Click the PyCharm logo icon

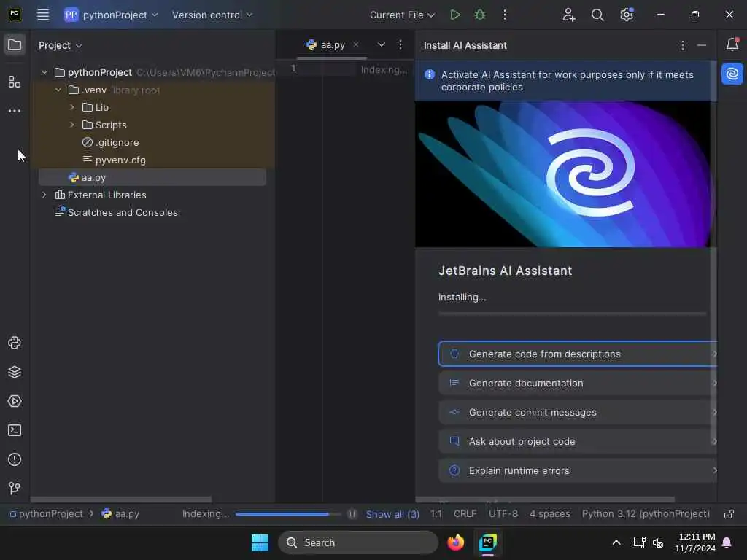(15, 15)
